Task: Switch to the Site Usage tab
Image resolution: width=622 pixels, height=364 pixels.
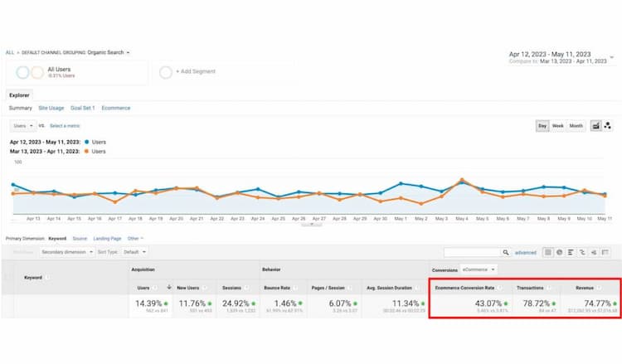Action: click(x=51, y=108)
